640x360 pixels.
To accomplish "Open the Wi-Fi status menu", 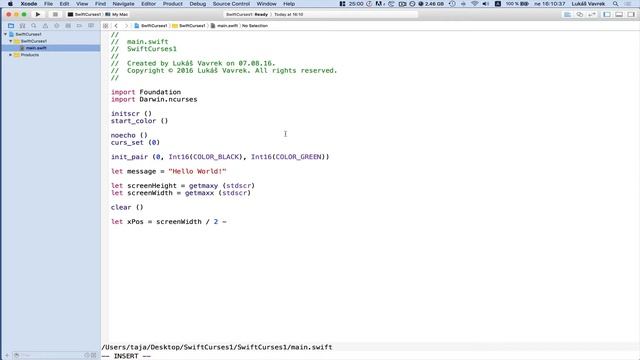I will point(474,4).
